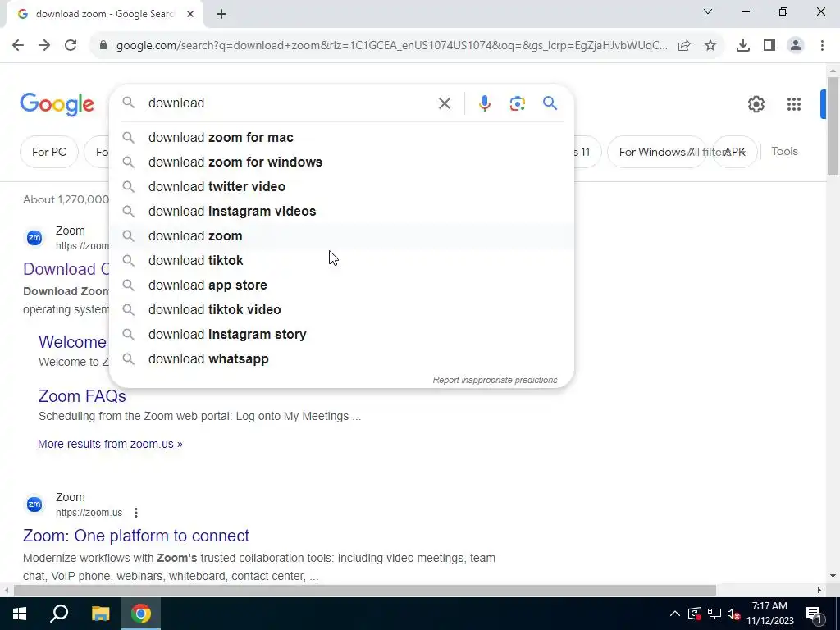View site information lock icon

point(103,46)
